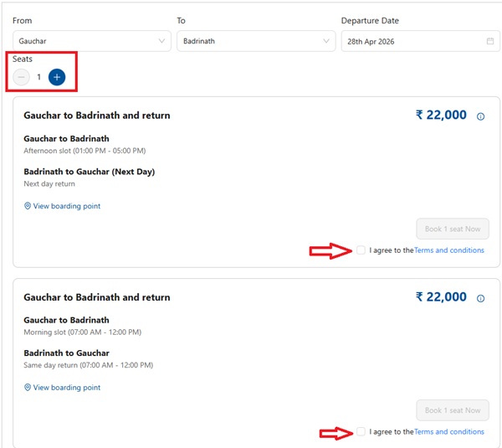Open Terms and conditions link in morning card

449,432
